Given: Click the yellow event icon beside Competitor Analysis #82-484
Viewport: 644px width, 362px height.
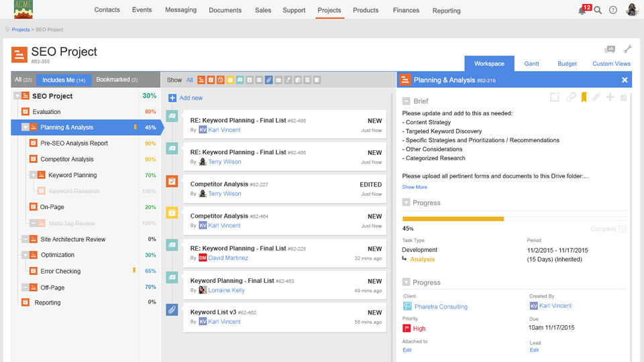Looking at the screenshot, I should point(172,213).
